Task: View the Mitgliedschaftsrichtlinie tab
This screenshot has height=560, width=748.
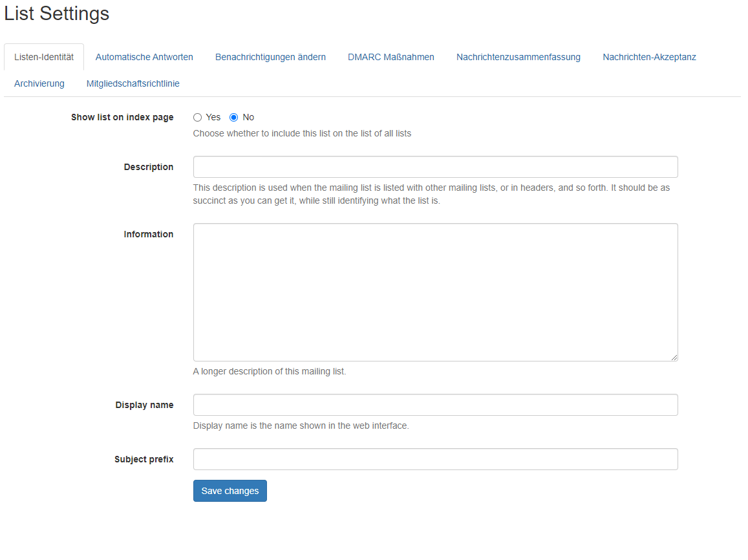Action: (x=133, y=83)
